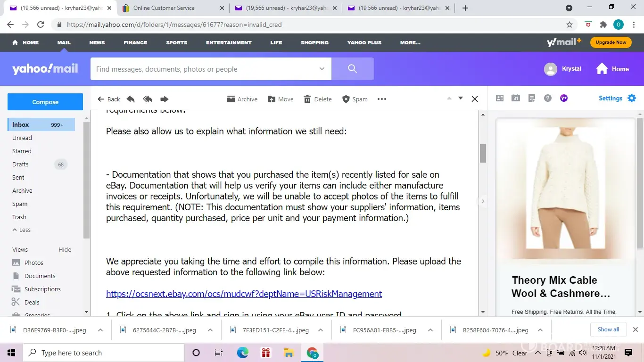Open the more actions ellipsis menu
The height and width of the screenshot is (362, 644).
coord(382,99)
